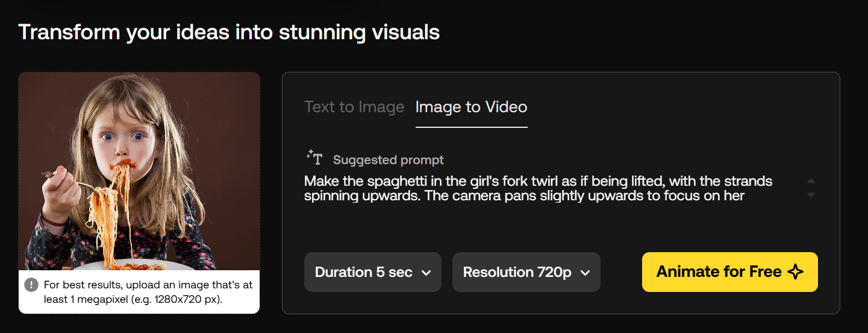Click the sparkle text icon beside Suggested prompt
Viewport: 868px width, 333px height.
314,157
